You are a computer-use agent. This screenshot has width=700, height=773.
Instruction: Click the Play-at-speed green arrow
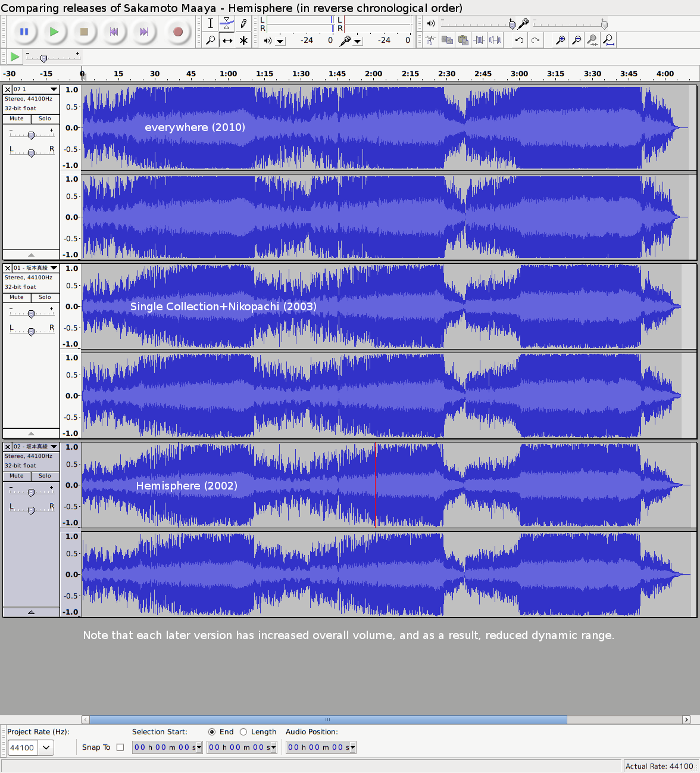(x=15, y=57)
